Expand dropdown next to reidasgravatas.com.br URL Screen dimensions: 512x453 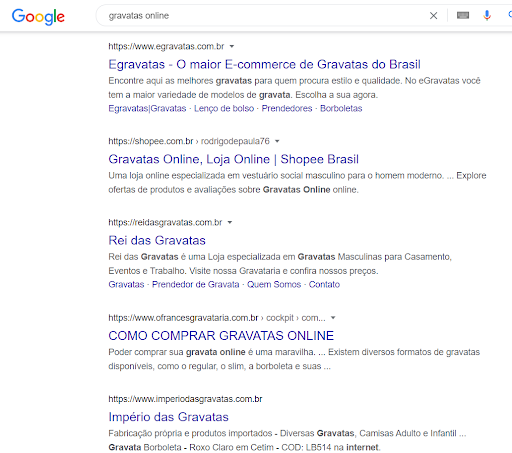[230, 222]
